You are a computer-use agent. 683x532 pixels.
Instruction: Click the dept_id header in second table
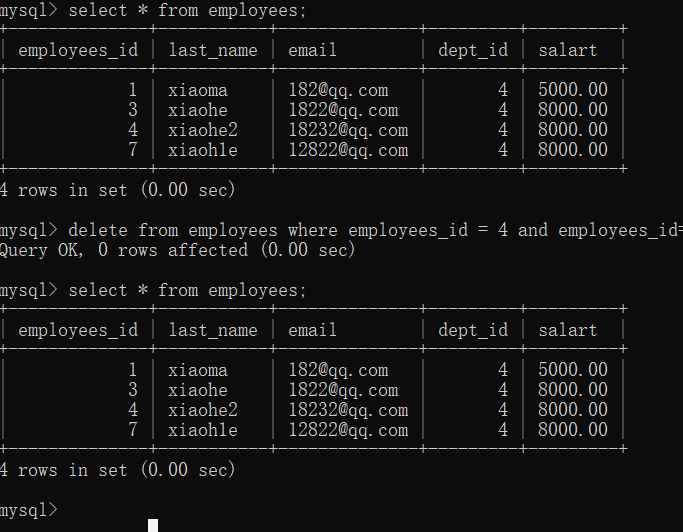click(473, 330)
